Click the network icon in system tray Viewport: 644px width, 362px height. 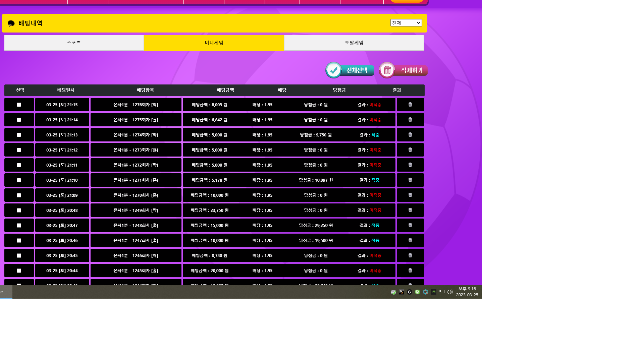[442, 292]
